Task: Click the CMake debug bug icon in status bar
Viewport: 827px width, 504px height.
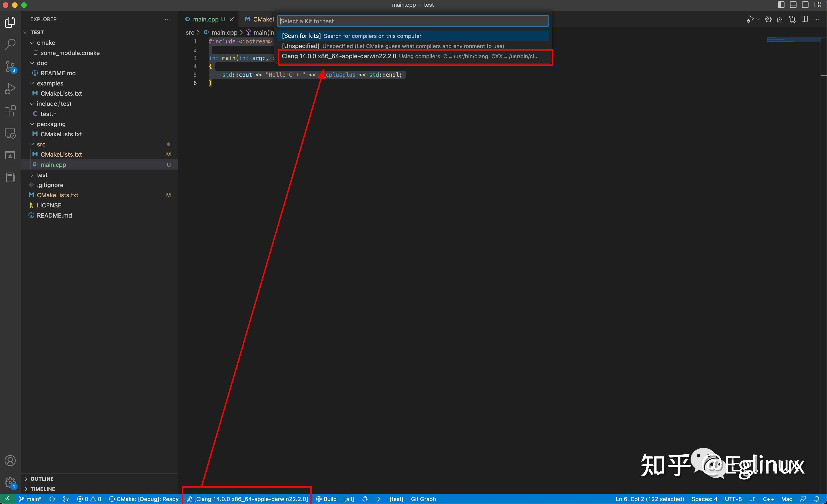Action: (365, 499)
